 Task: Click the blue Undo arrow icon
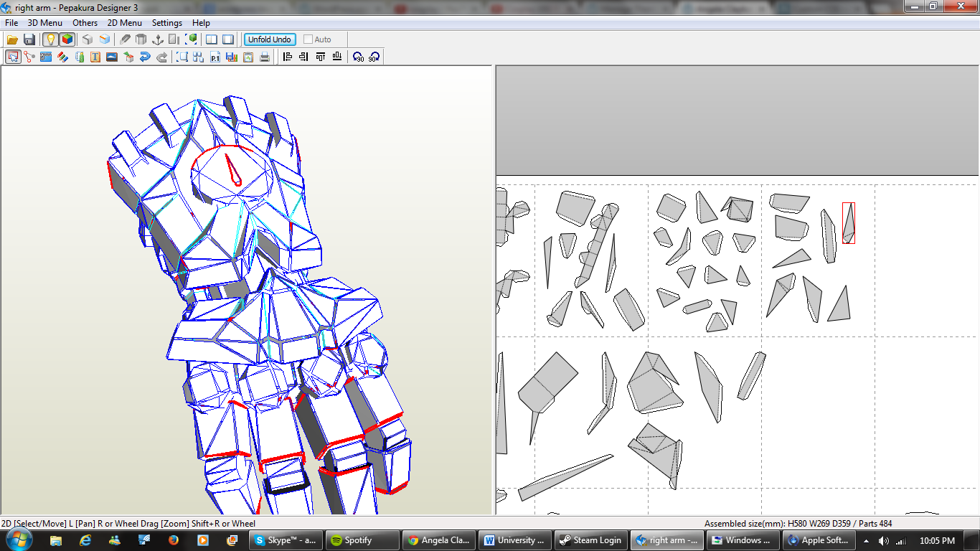pos(145,57)
